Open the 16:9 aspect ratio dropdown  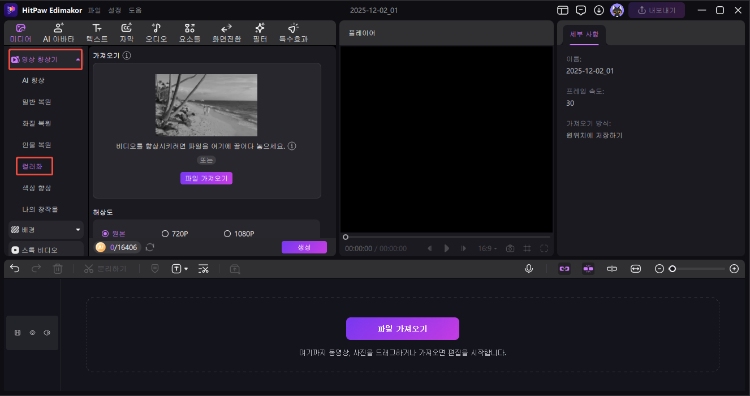[x=487, y=249]
